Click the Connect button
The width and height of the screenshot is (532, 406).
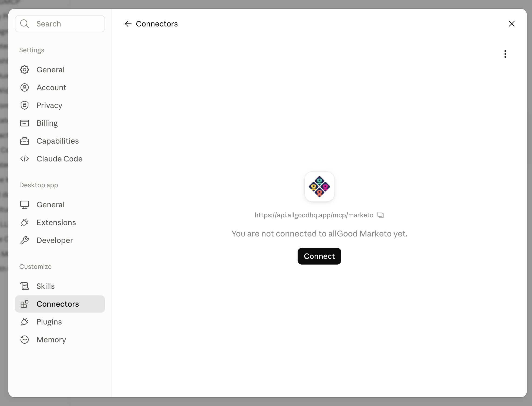(x=319, y=256)
